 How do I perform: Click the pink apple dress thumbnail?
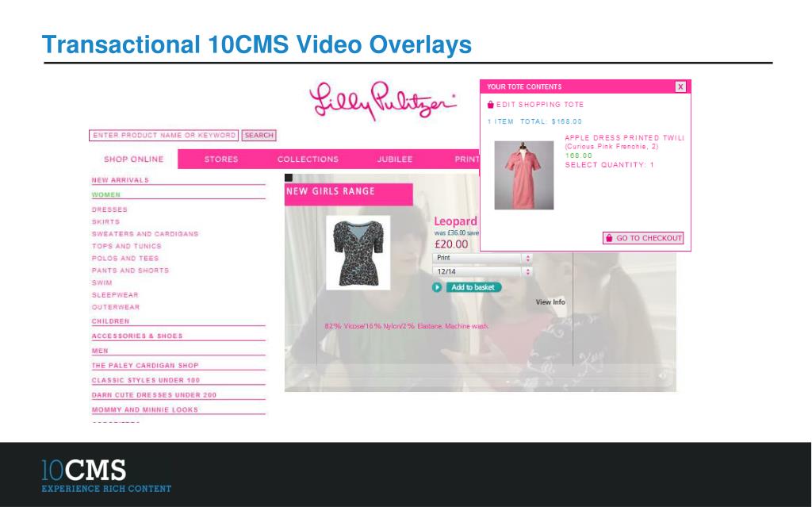click(523, 175)
